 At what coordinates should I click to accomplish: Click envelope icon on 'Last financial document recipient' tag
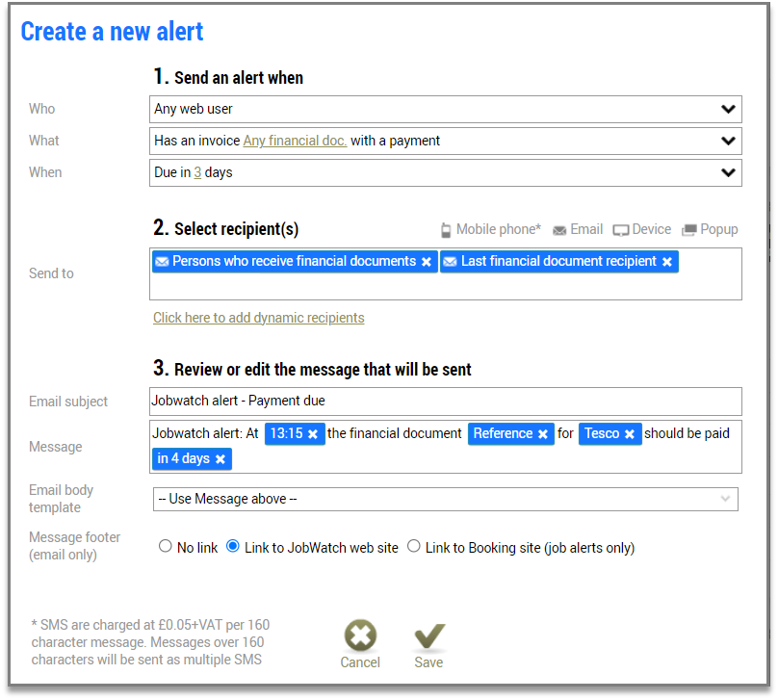450,262
